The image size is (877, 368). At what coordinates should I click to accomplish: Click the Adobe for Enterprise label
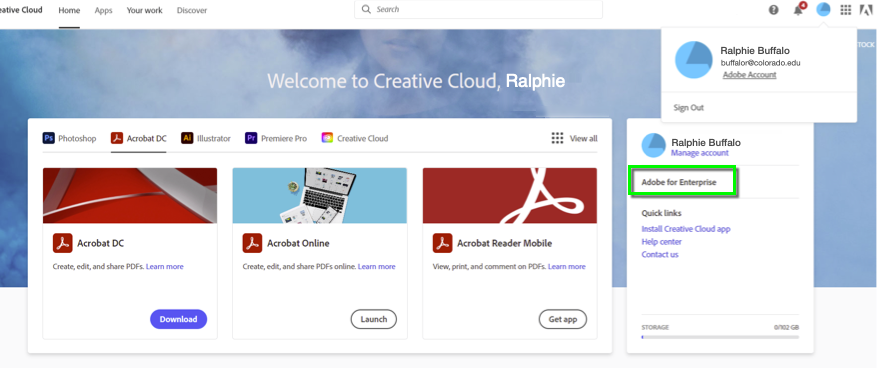(x=679, y=182)
